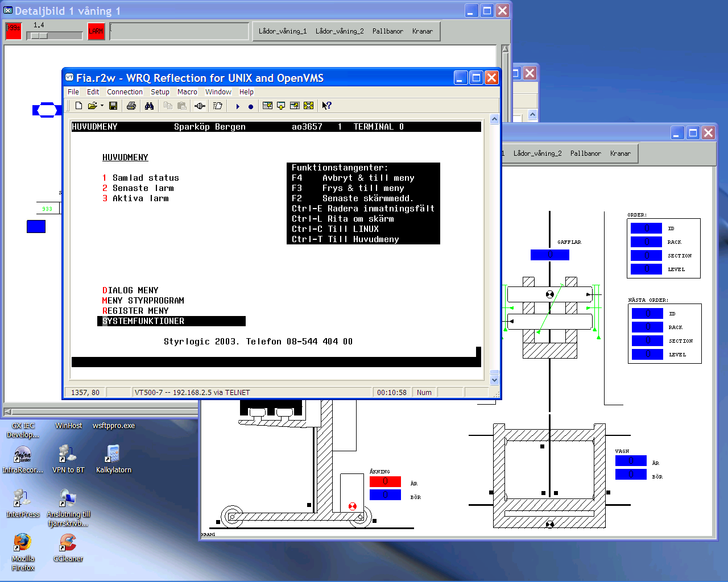Click the blue ORDER ID value box
Image resolution: width=728 pixels, height=582 pixels.
646,228
